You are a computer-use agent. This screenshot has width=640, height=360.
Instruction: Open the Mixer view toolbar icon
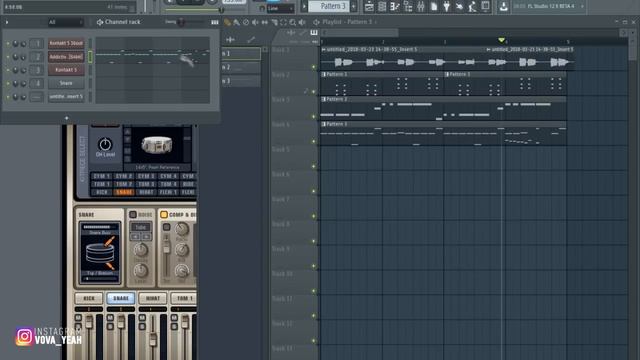(420, 6)
